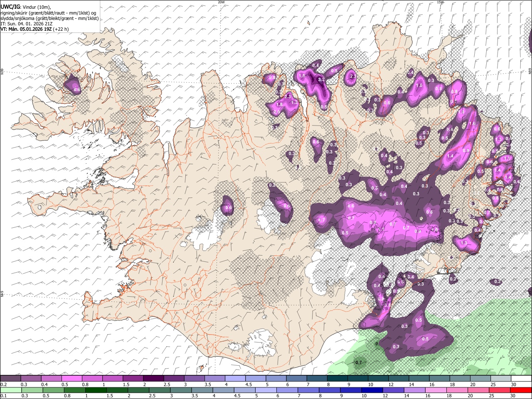This screenshot has height=399, width=532.
Task: Pick the darkest green 1 swatch in rain legend
Action: click(x=96, y=390)
